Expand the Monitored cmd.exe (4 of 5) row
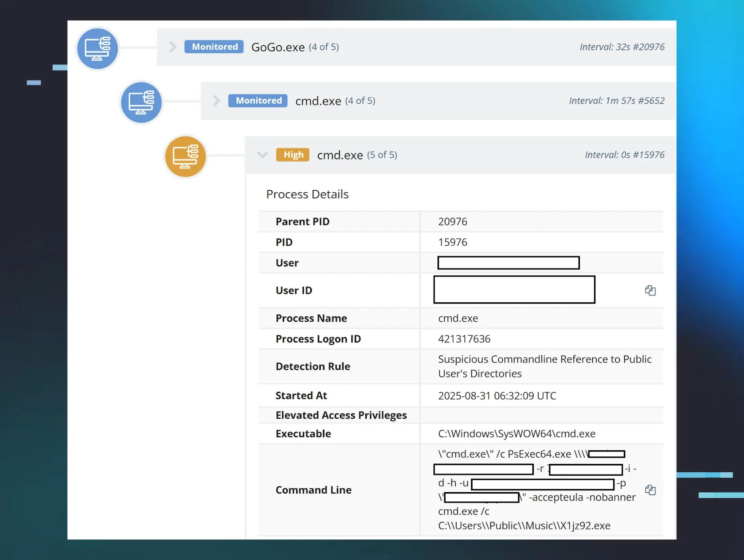The width and height of the screenshot is (744, 560). pos(216,101)
